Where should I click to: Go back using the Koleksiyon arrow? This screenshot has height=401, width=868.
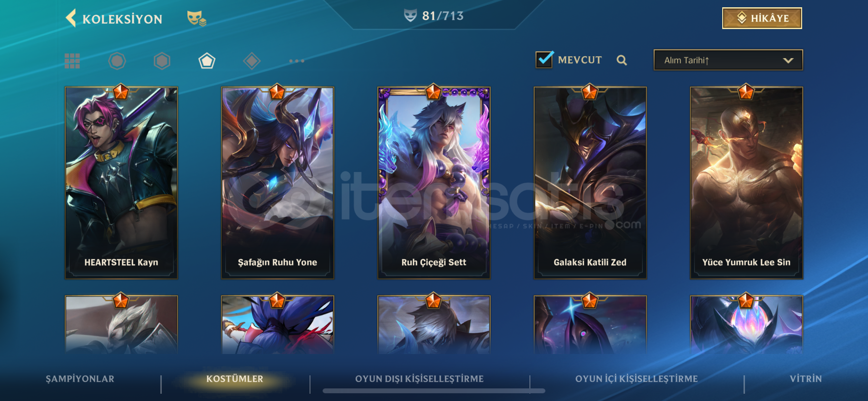point(71,18)
